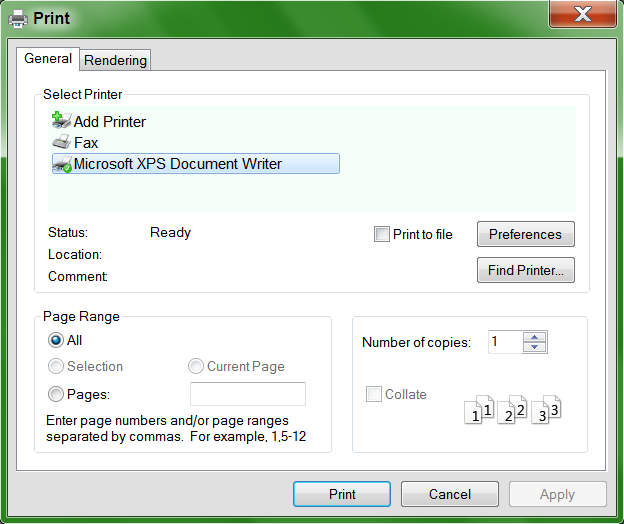Open printer Preferences

point(525,234)
